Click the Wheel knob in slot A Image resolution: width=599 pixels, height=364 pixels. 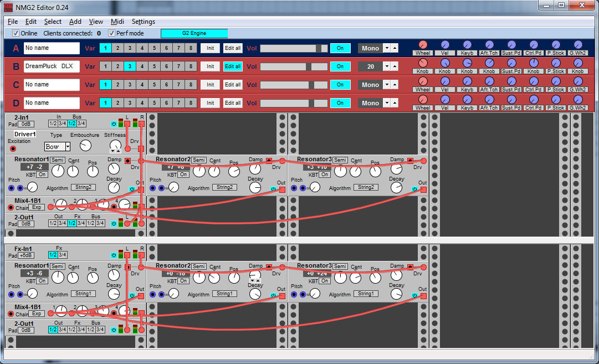coord(423,45)
